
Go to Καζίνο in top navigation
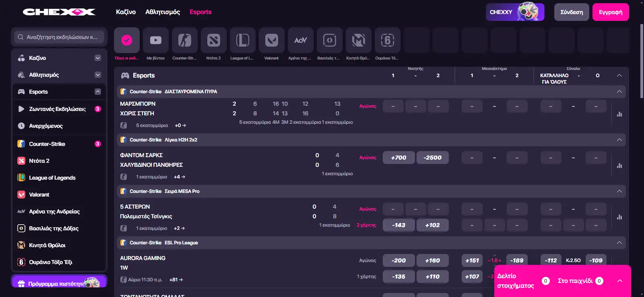126,12
